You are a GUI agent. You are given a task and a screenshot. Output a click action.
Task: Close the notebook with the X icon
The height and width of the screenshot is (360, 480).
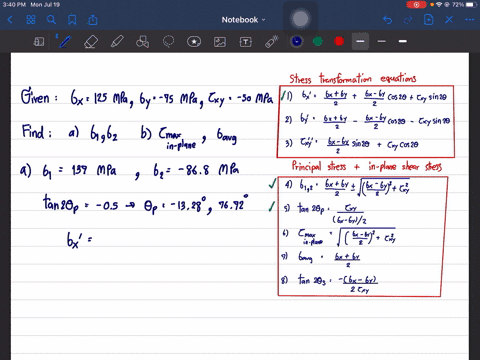click(x=449, y=20)
